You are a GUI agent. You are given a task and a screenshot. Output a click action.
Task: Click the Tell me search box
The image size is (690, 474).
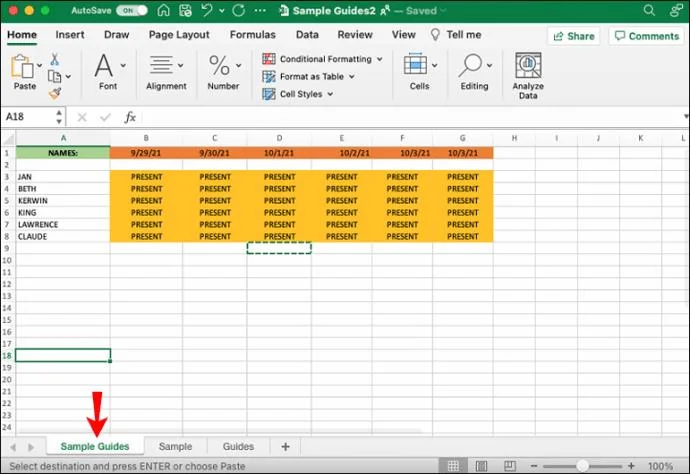pyautogui.click(x=457, y=35)
